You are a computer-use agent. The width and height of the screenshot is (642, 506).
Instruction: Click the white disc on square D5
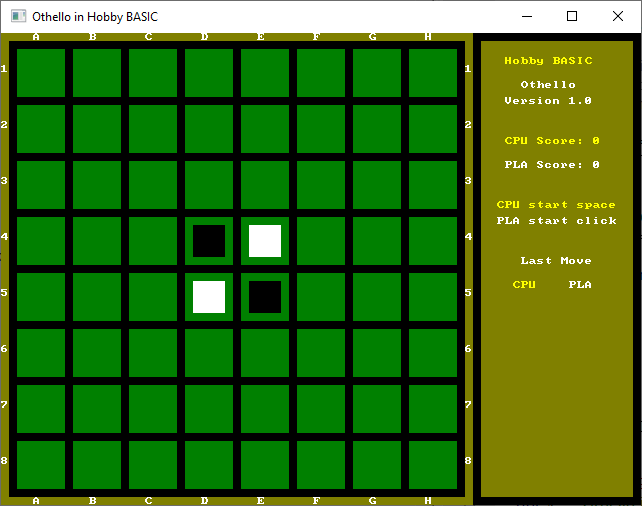[209, 297]
